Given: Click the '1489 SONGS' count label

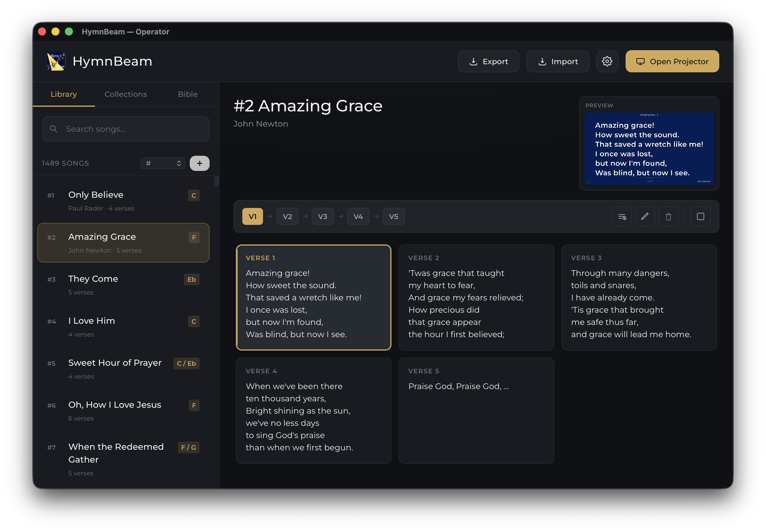Looking at the screenshot, I should [x=65, y=163].
